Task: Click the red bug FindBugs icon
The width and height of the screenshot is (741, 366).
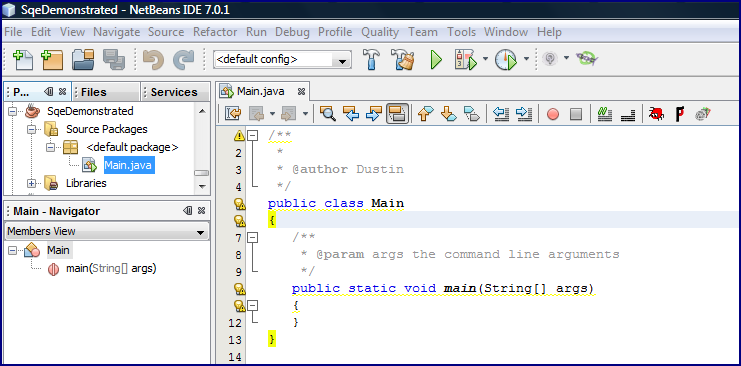Action: point(656,113)
